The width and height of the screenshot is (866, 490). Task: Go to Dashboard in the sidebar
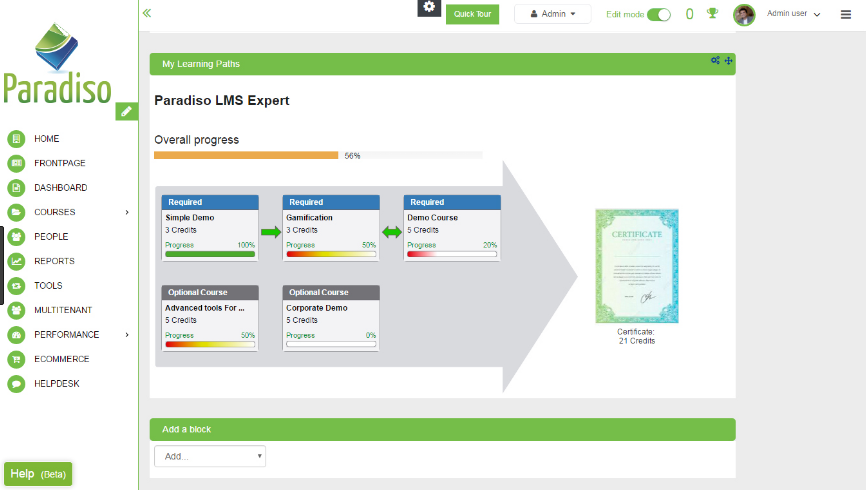[x=60, y=188]
